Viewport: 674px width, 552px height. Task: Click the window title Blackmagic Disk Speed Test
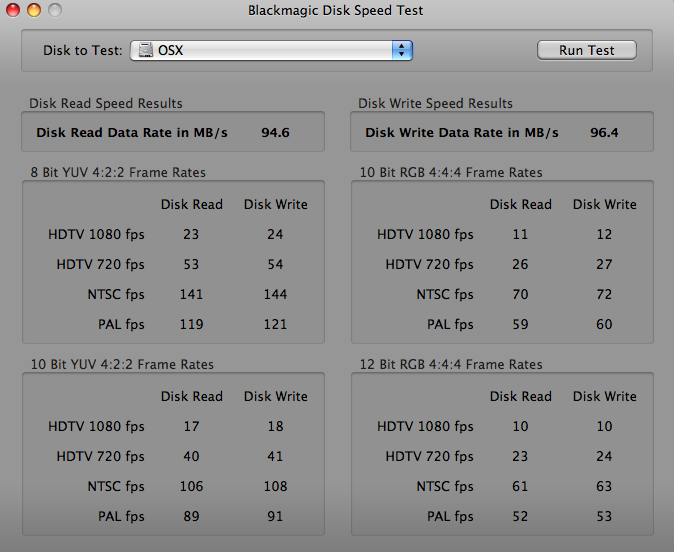[x=335, y=10]
